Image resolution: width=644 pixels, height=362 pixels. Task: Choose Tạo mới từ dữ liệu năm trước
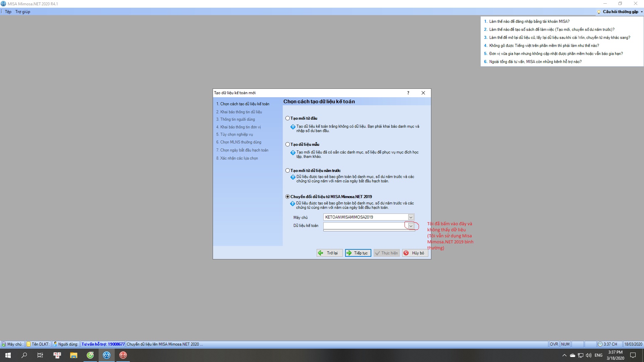pos(287,171)
